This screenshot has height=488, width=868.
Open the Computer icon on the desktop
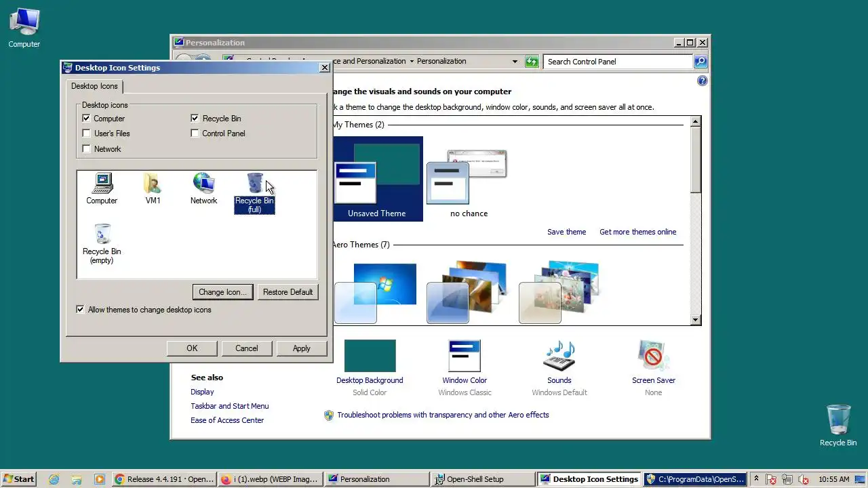(24, 28)
